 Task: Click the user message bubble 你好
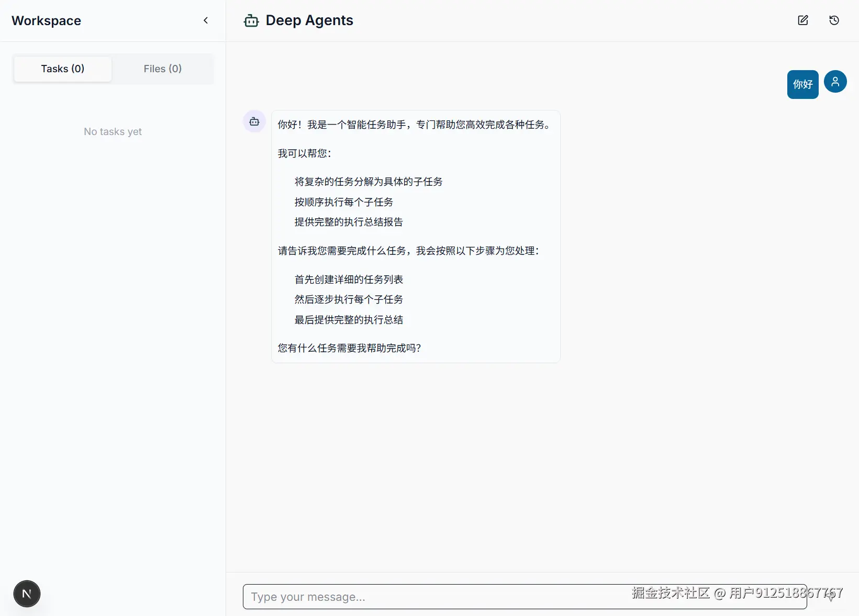coord(802,84)
